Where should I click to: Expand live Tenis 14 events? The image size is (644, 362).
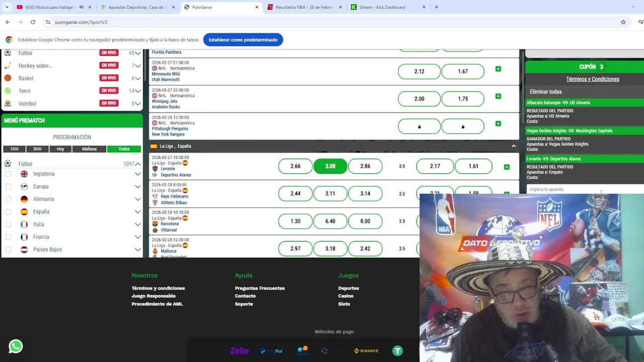point(137,90)
